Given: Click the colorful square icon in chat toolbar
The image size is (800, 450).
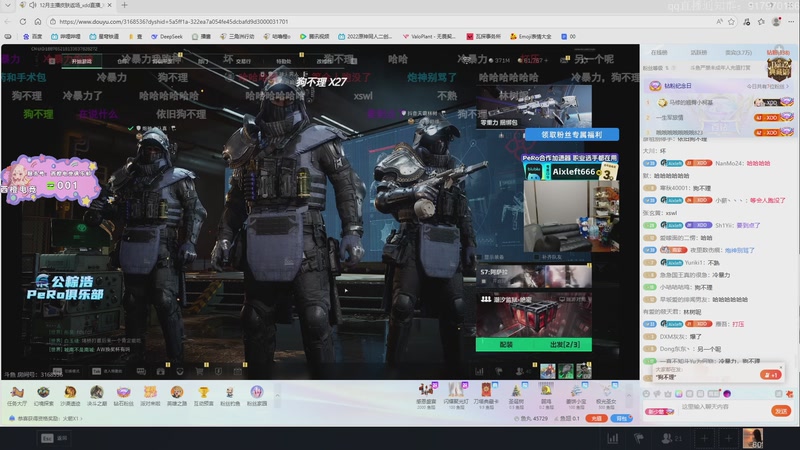Looking at the screenshot, I should (679, 394).
